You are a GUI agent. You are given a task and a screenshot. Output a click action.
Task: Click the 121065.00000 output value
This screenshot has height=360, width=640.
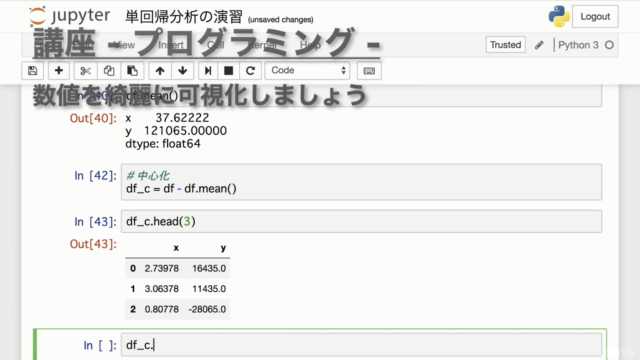[185, 131]
